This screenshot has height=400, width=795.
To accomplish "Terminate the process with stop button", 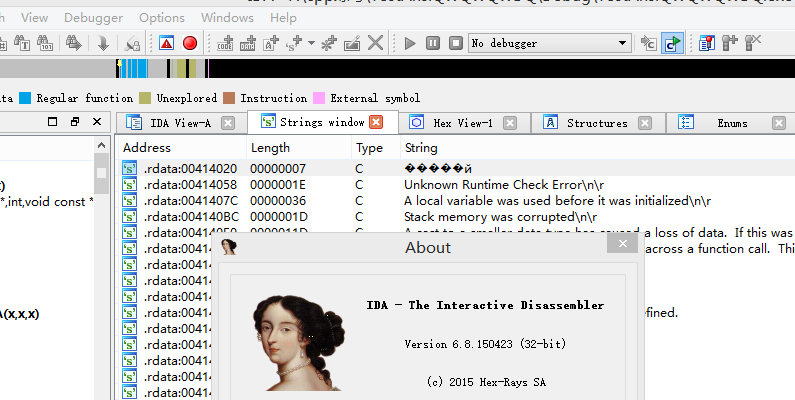I will [x=456, y=43].
